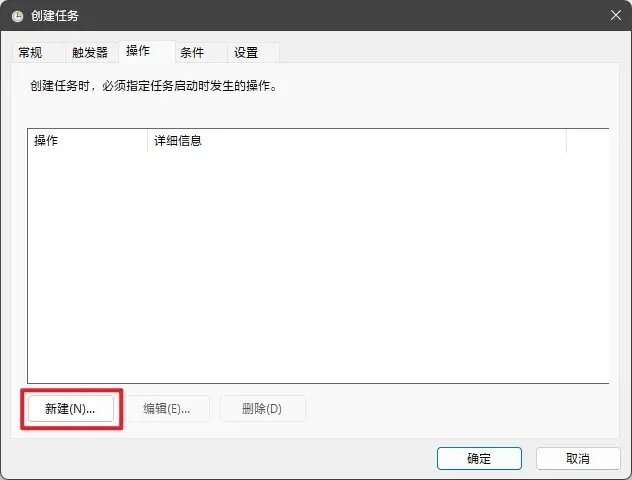Go to the 条件 tab

201,52
